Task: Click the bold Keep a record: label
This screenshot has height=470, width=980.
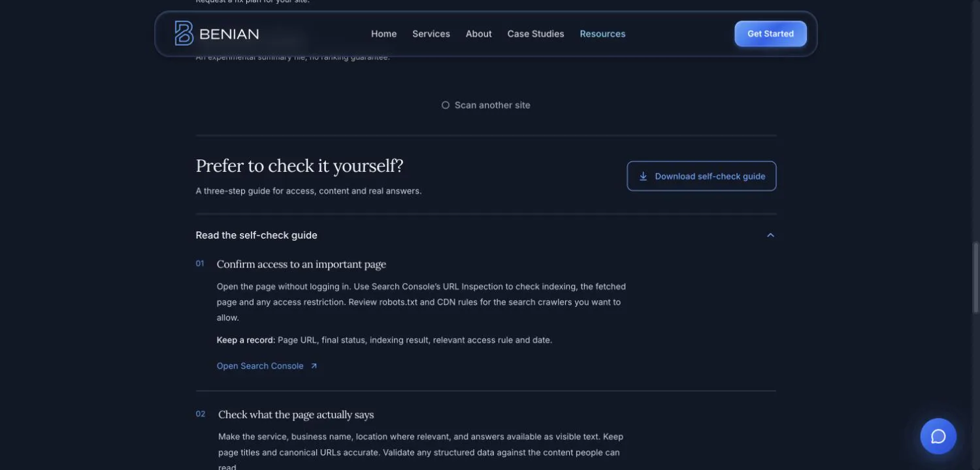Action: click(246, 340)
